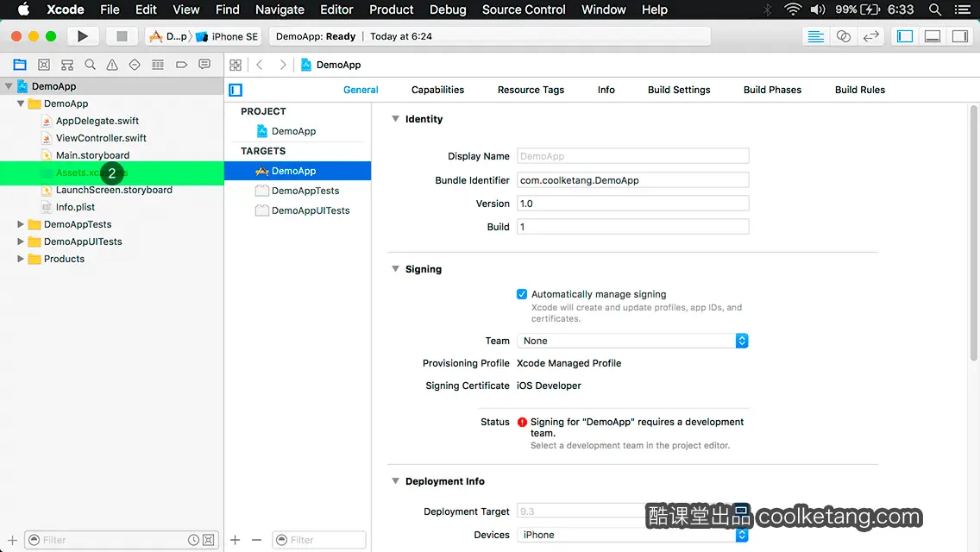Expand the Products folder

[21, 259]
